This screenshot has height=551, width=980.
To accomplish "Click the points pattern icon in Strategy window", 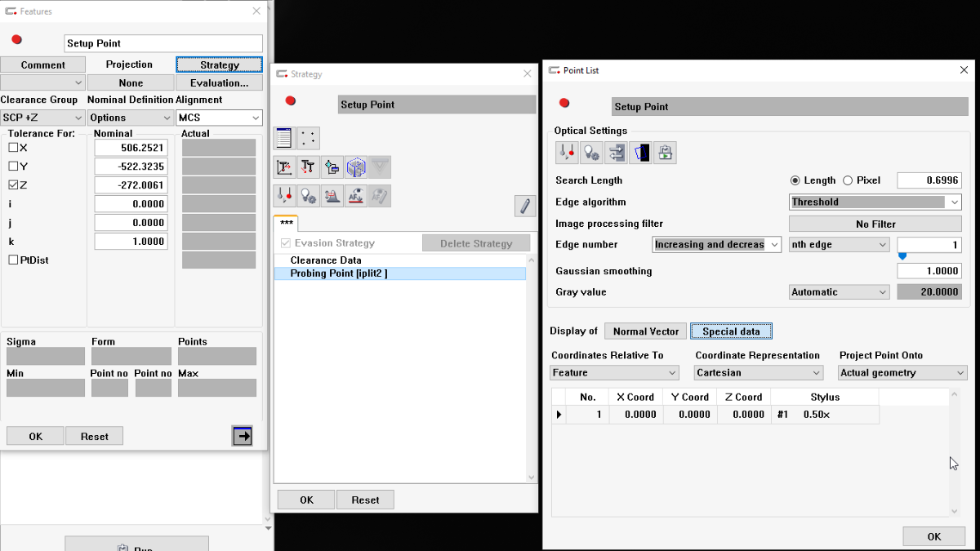I will (x=308, y=138).
